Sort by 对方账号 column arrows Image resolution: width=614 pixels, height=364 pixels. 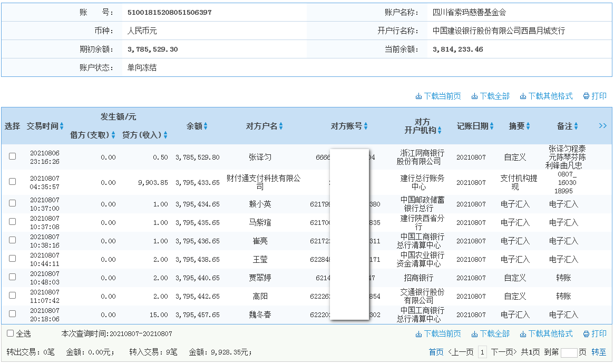(x=366, y=126)
